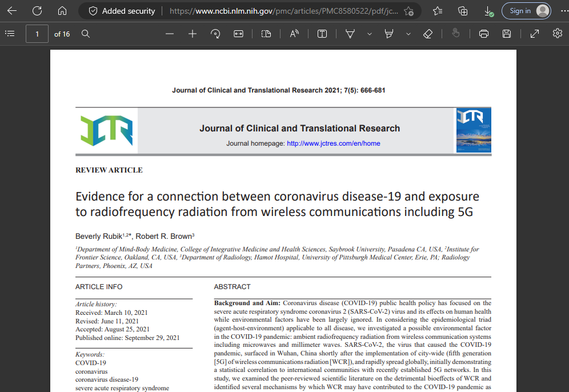Click the journal citation header line

pos(279,90)
